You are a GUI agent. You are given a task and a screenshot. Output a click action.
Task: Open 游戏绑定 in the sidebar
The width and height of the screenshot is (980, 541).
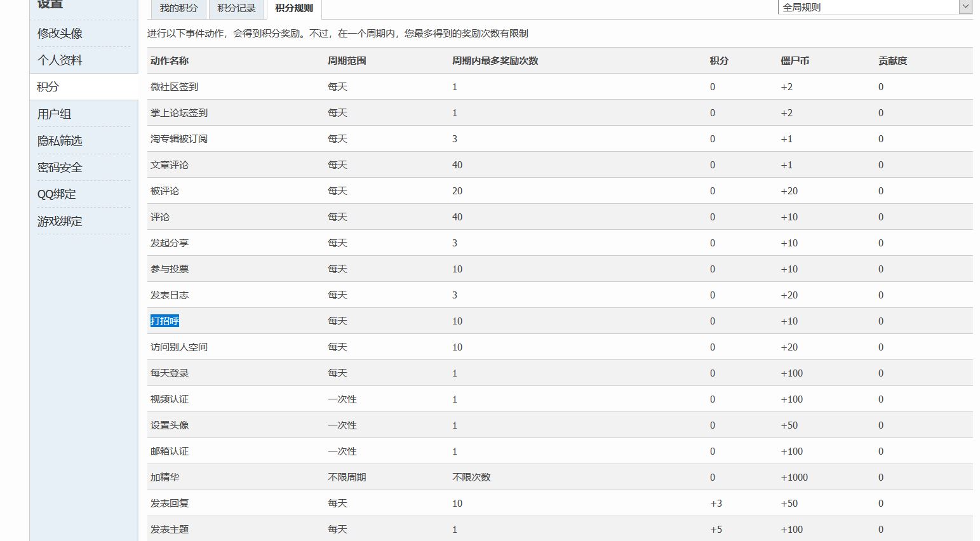[x=60, y=222]
